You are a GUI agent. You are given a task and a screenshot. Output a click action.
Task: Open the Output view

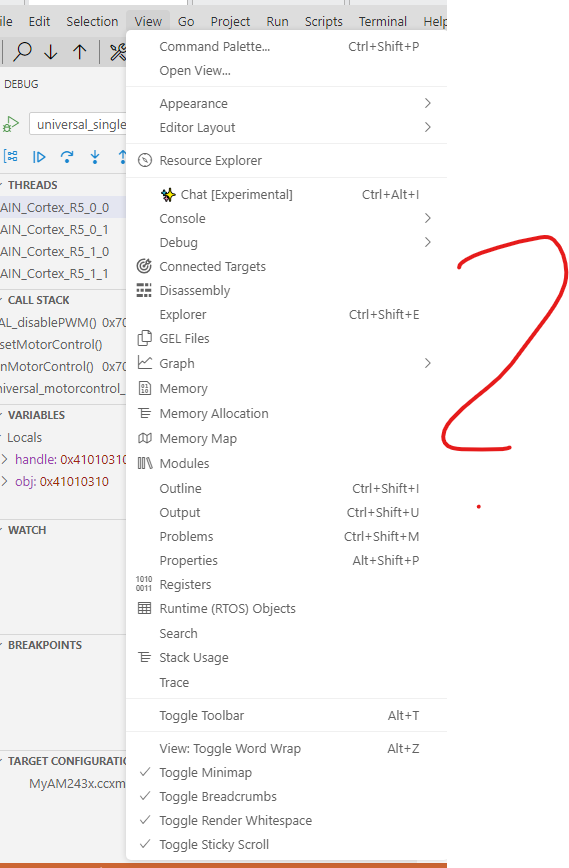286,513
